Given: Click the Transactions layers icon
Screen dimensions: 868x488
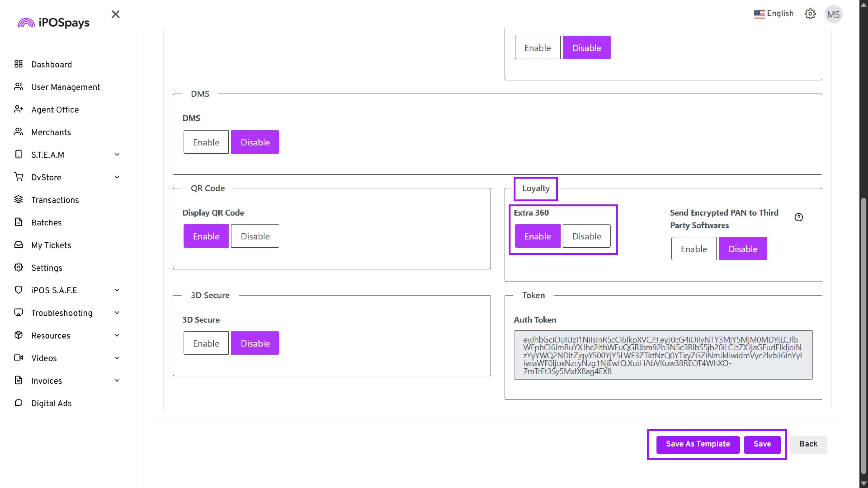Looking at the screenshot, I should coord(19,199).
